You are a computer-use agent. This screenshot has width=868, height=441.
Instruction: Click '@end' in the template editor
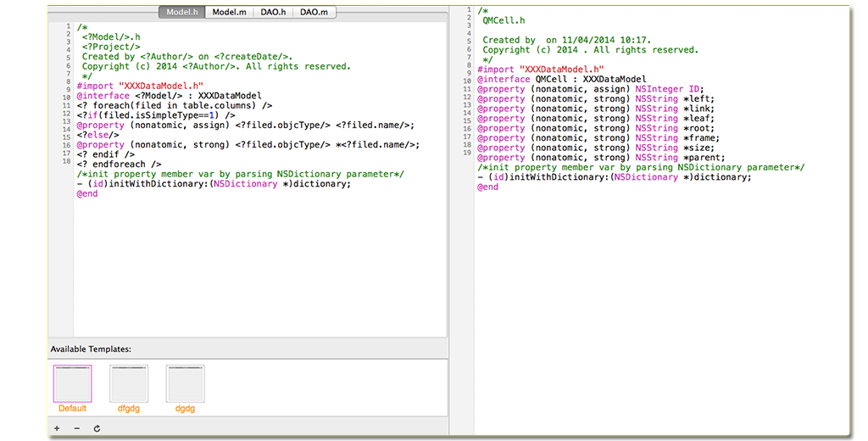[x=87, y=193]
